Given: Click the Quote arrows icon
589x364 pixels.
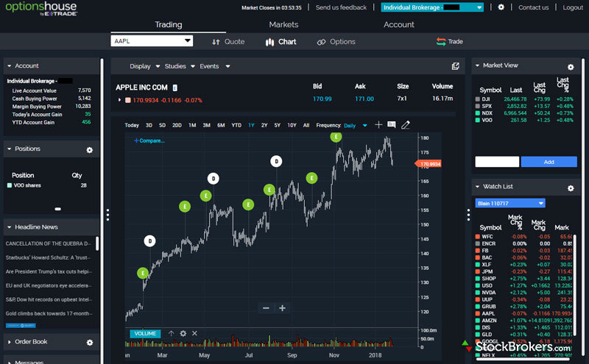Looking at the screenshot, I should click(216, 42).
